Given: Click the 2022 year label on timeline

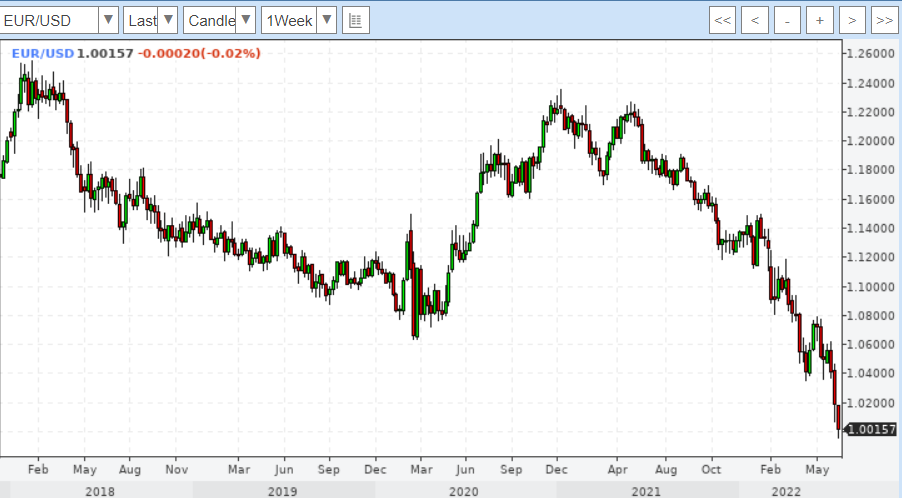Looking at the screenshot, I should 786,492.
